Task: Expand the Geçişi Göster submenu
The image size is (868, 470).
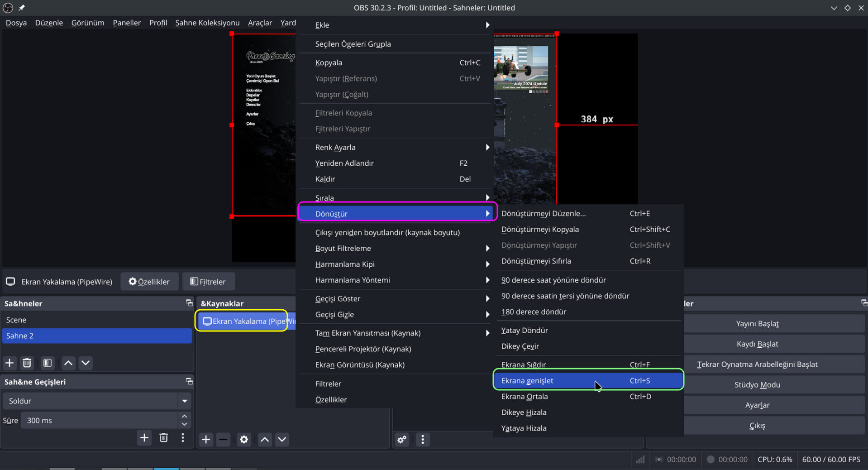Action: point(394,298)
